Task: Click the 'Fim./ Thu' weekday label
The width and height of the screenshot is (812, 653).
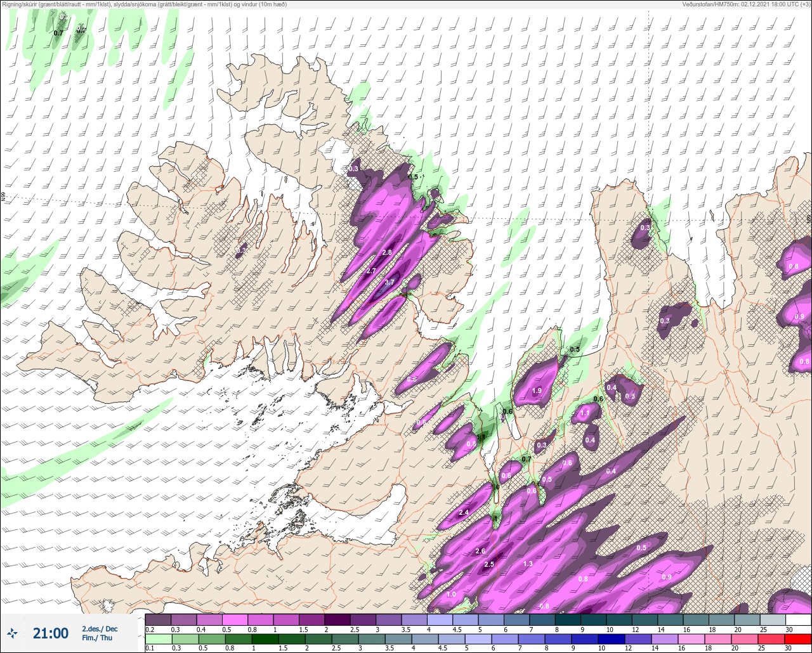Action: pyautogui.click(x=97, y=638)
